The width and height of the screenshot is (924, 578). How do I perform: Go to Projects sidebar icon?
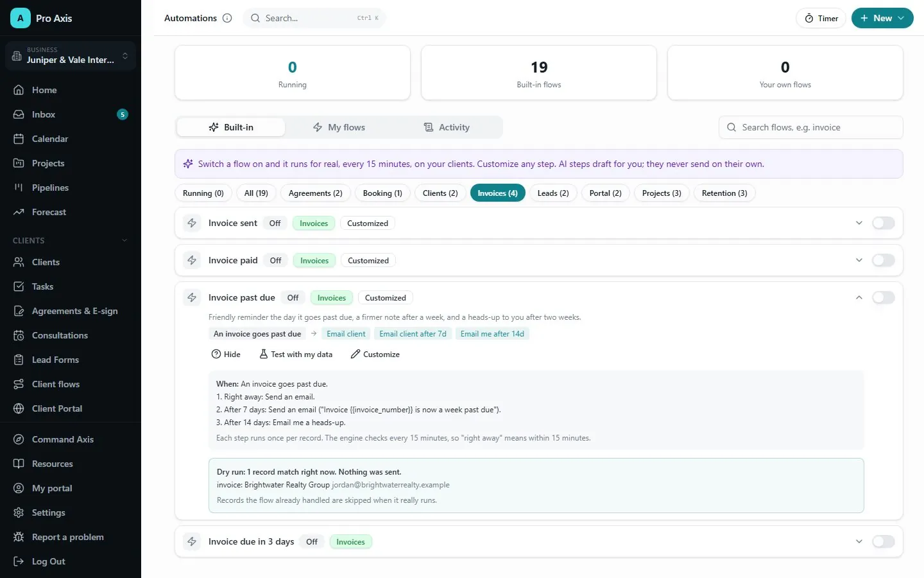(19, 163)
